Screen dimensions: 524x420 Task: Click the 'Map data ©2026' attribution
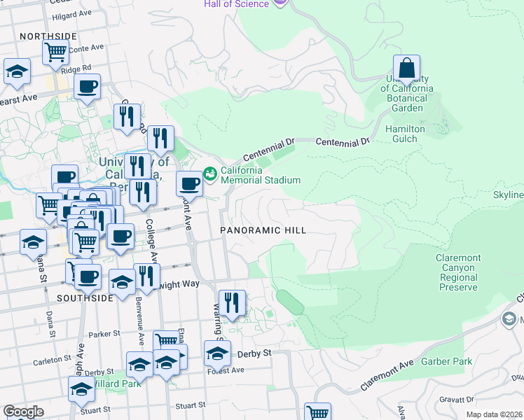pos(495,415)
